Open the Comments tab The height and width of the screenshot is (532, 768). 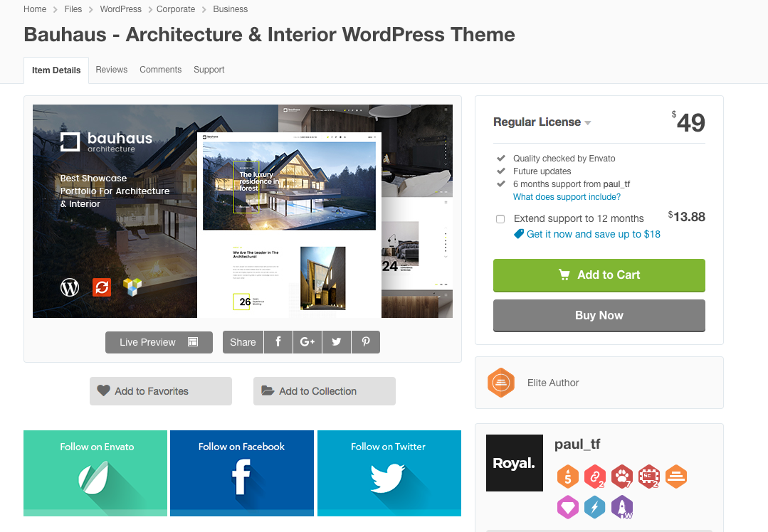tap(160, 70)
